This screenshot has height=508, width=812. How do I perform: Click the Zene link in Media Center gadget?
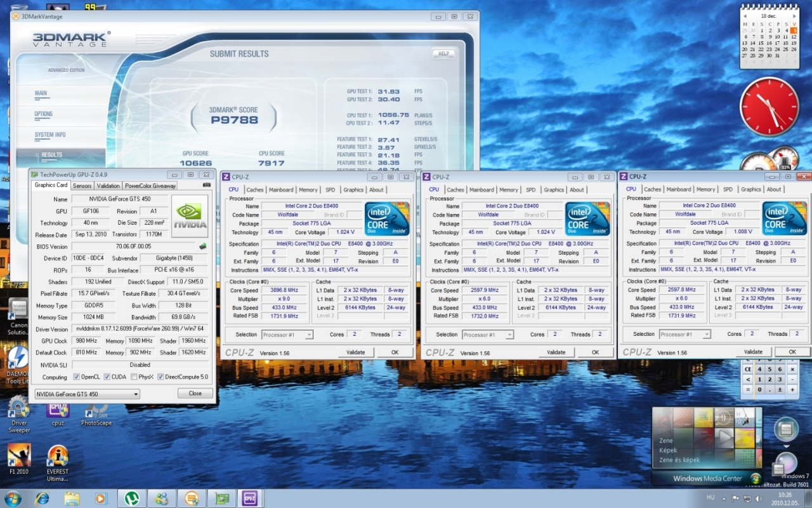(666, 441)
